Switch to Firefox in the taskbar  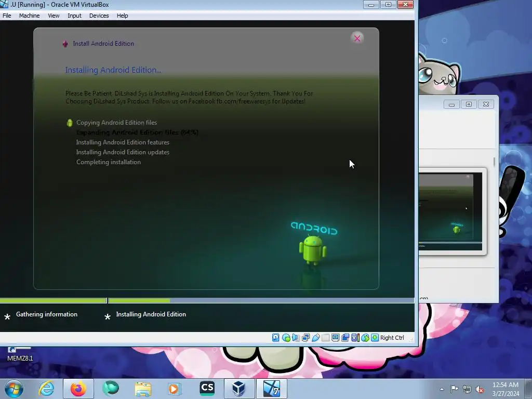(78, 389)
